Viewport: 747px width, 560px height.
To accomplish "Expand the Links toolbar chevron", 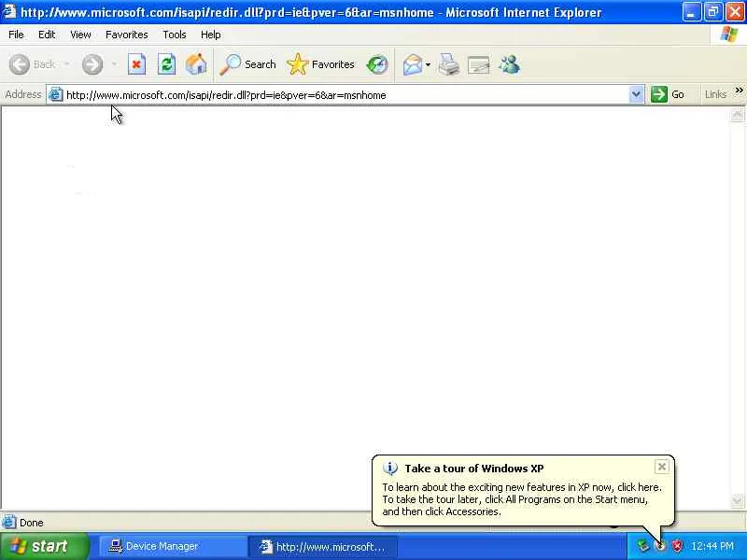I will point(739,91).
